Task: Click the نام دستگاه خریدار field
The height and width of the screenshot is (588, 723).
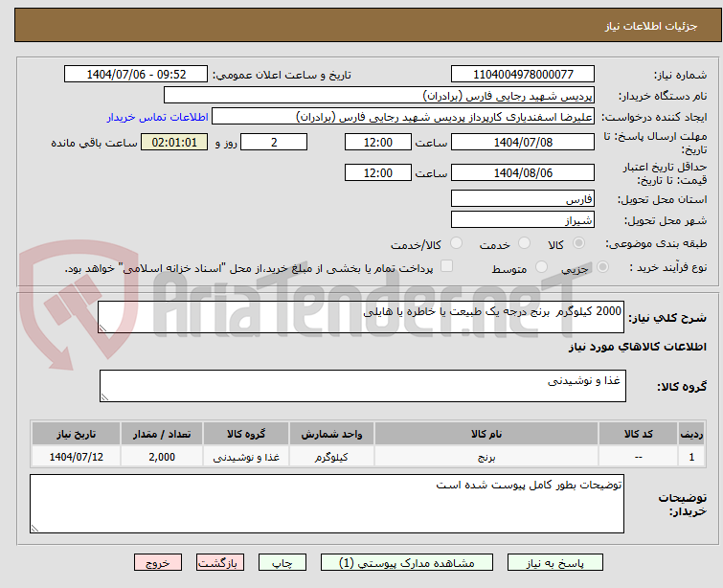Action: point(379,96)
